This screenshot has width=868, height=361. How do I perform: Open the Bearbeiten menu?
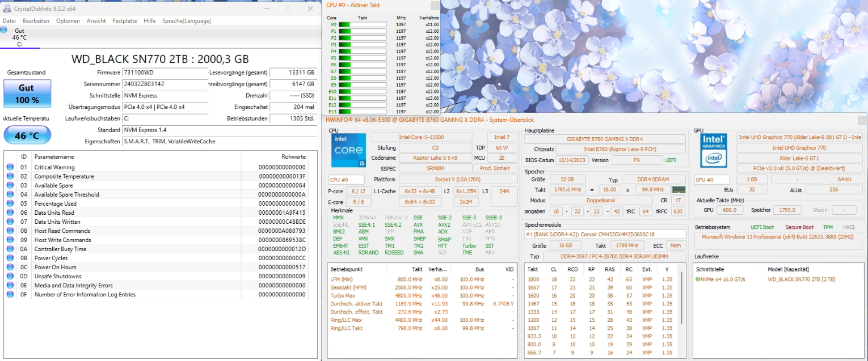[36, 21]
